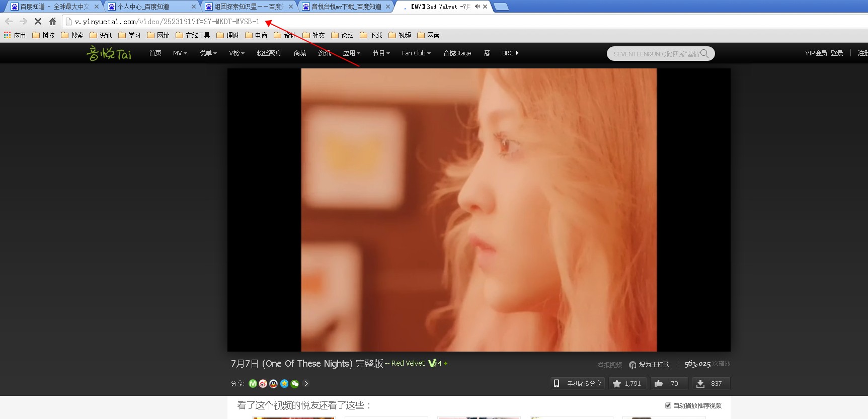The image size is (868, 419).
Task: Open the 网盘 bookmark folder
Action: click(x=428, y=35)
